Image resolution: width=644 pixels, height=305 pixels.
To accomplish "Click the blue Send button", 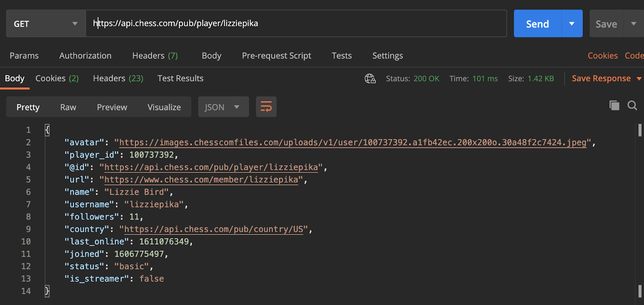I will [537, 24].
